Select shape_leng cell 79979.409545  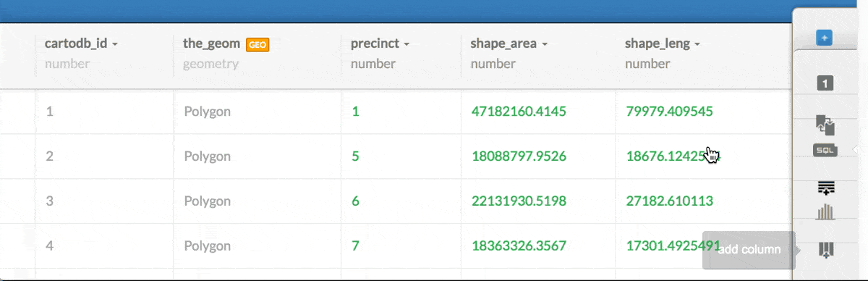[x=669, y=112]
